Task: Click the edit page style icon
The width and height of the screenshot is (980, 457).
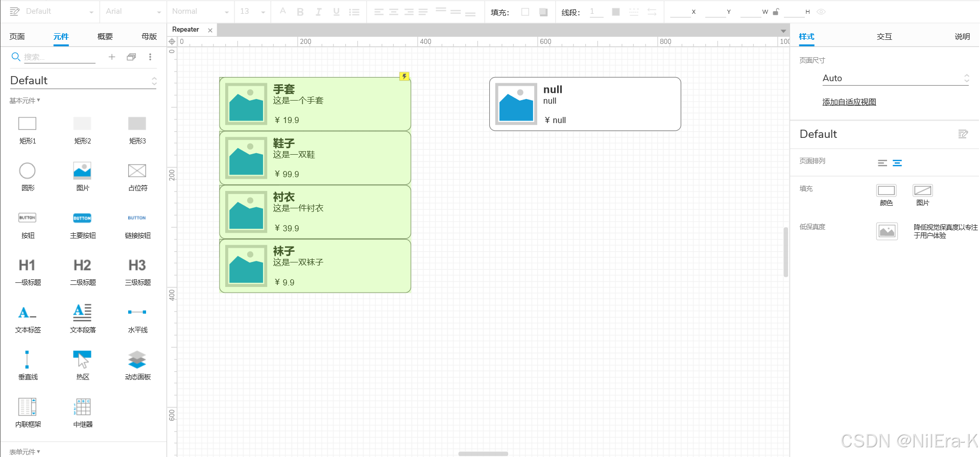Action: pyautogui.click(x=963, y=134)
